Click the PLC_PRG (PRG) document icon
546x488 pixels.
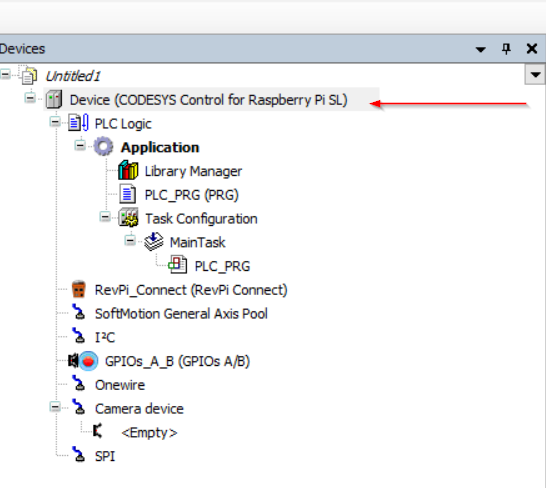point(127,194)
